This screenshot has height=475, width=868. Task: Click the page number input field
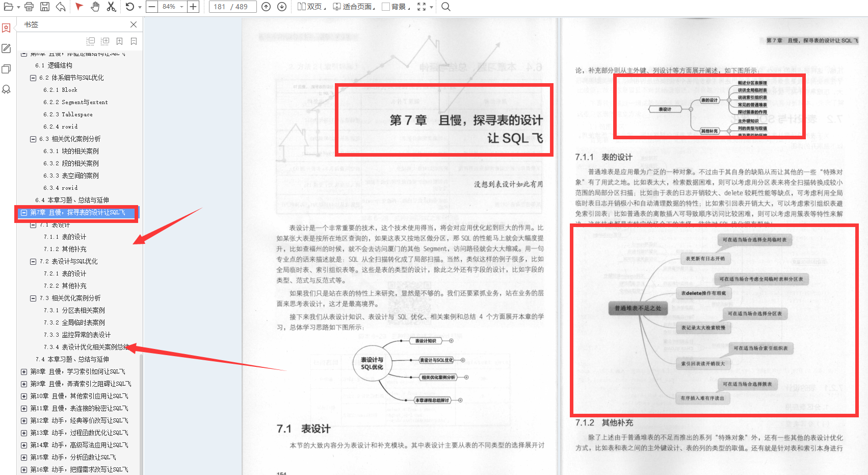click(232, 7)
